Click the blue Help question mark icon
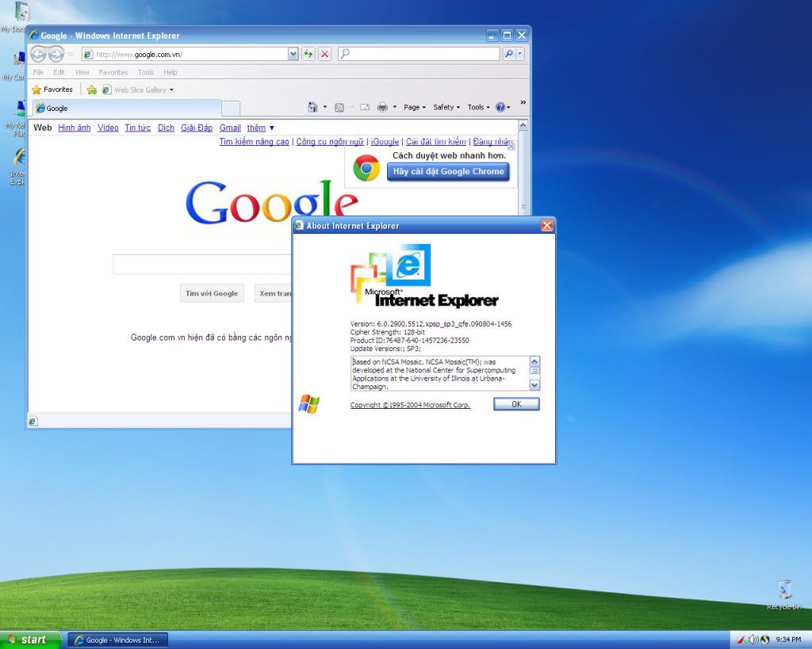The height and width of the screenshot is (649, 812). click(x=500, y=107)
